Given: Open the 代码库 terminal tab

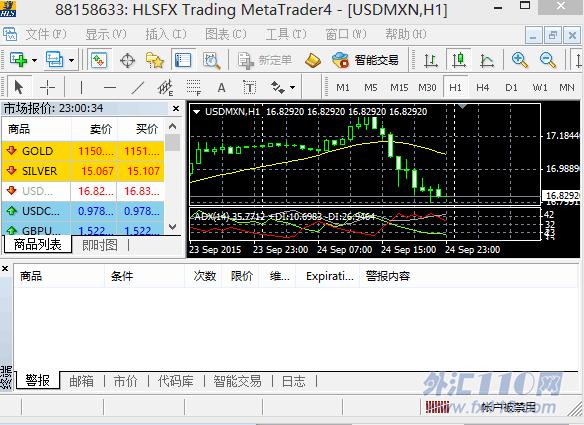Looking at the screenshot, I should click(x=176, y=381).
